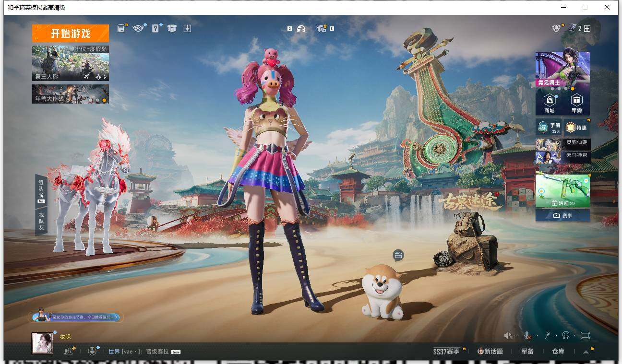Open the 商城 shop
This screenshot has width=622, height=364.
point(549,103)
